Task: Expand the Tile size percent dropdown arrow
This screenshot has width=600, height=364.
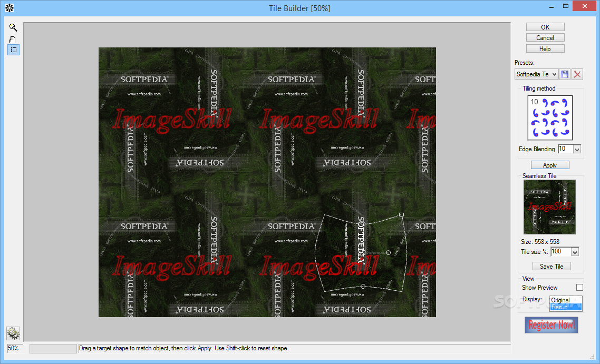Action: click(x=575, y=252)
